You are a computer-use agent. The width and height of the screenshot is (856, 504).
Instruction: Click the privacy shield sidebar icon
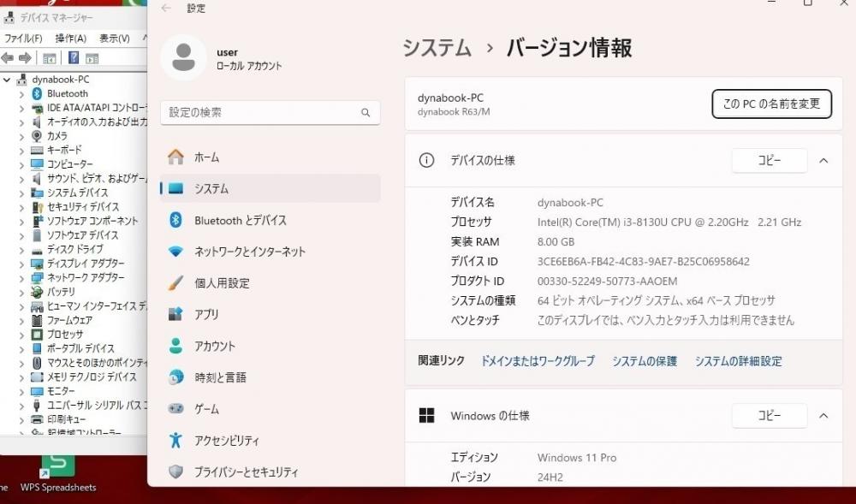click(x=175, y=471)
